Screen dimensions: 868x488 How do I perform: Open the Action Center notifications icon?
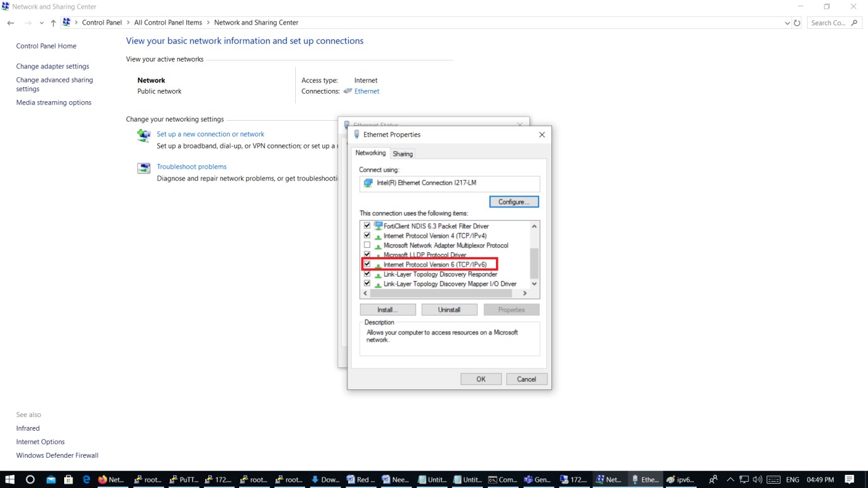pyautogui.click(x=850, y=479)
